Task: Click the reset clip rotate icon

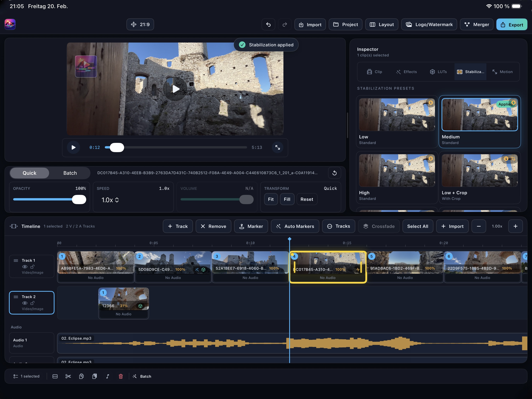Action: [x=334, y=173]
